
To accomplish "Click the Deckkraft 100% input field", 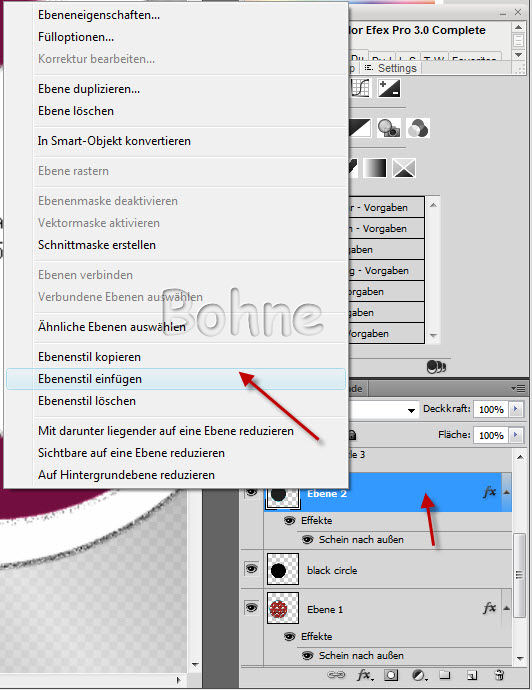I will coord(491,409).
